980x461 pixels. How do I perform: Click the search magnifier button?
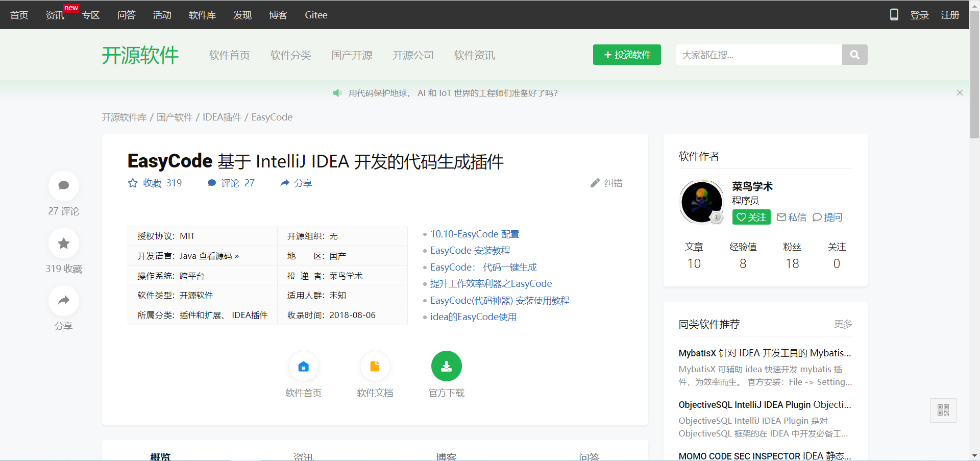(x=855, y=55)
